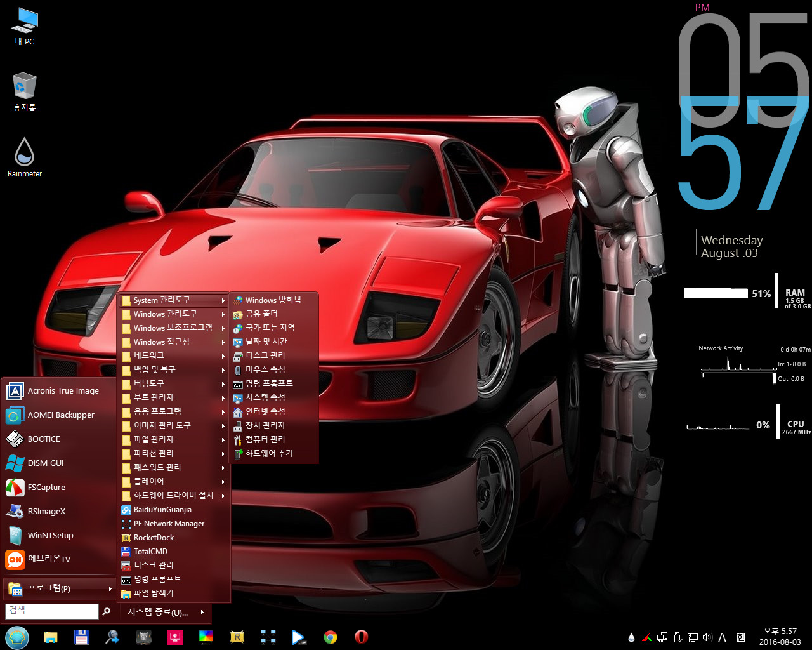Launch the FSCapture start menu entry

pos(59,487)
